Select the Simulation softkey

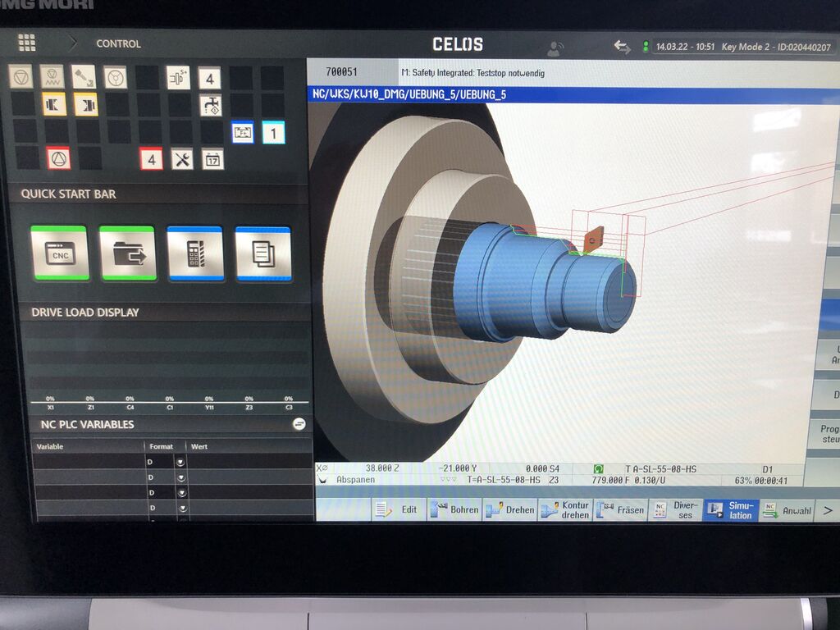(731, 510)
